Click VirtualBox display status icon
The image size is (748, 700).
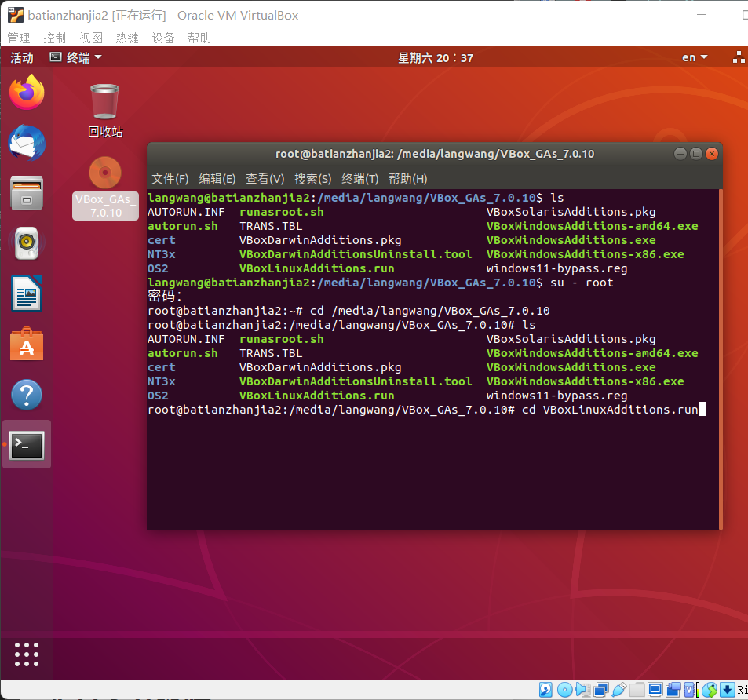tap(655, 690)
